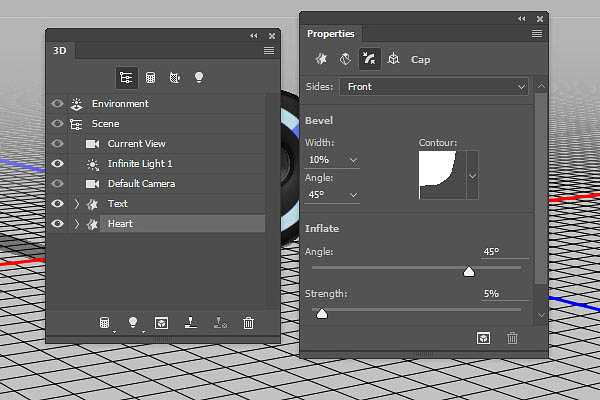This screenshot has height=400, width=600.
Task: Click the Inflate Angle slider handle
Action: click(469, 271)
